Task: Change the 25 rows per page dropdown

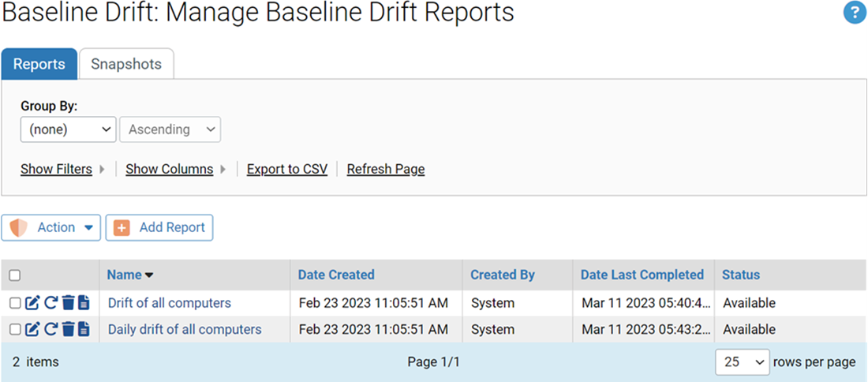Action: (x=743, y=362)
